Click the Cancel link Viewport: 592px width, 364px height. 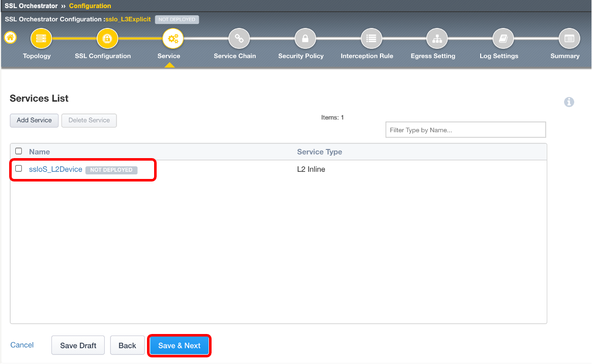click(22, 345)
